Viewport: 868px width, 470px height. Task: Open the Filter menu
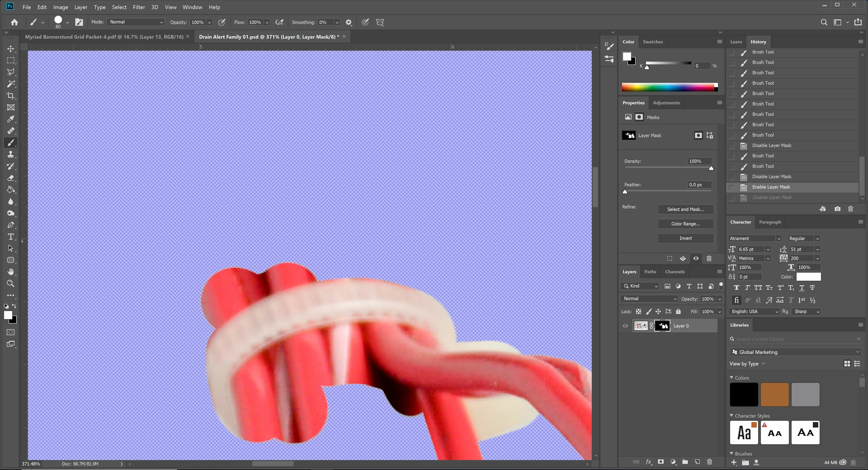point(139,7)
